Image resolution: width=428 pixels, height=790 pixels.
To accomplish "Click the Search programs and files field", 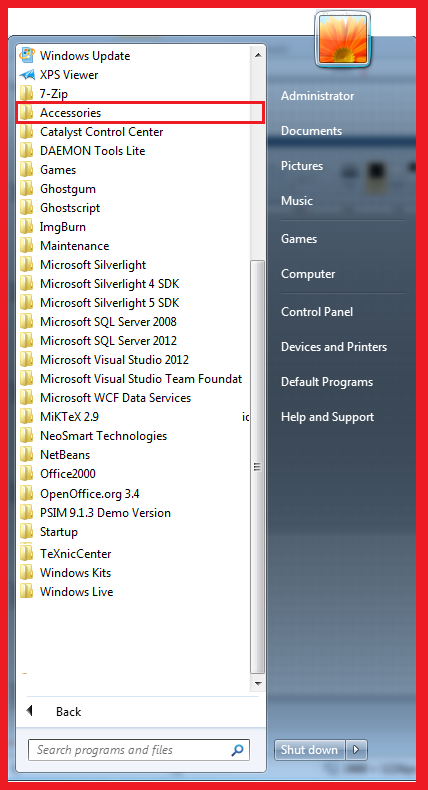I will (139, 750).
